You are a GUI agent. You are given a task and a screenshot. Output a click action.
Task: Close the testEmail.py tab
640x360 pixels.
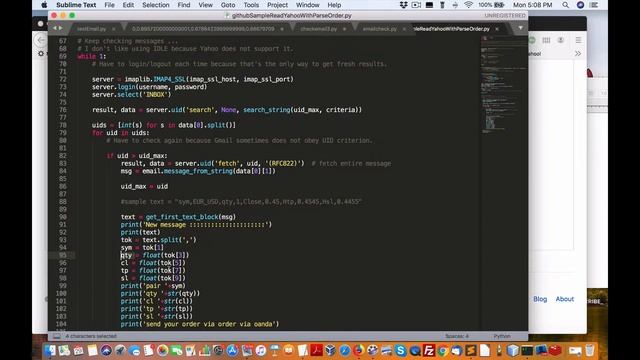coord(113,29)
